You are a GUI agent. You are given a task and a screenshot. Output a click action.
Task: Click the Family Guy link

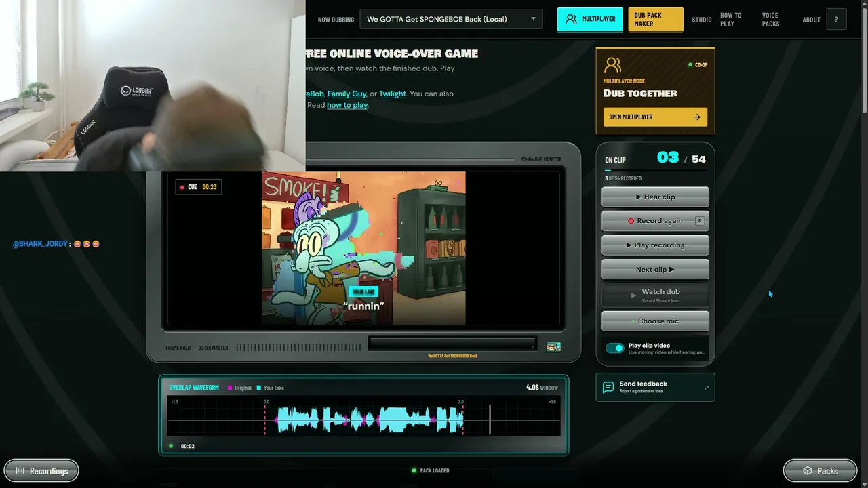[x=347, y=94]
